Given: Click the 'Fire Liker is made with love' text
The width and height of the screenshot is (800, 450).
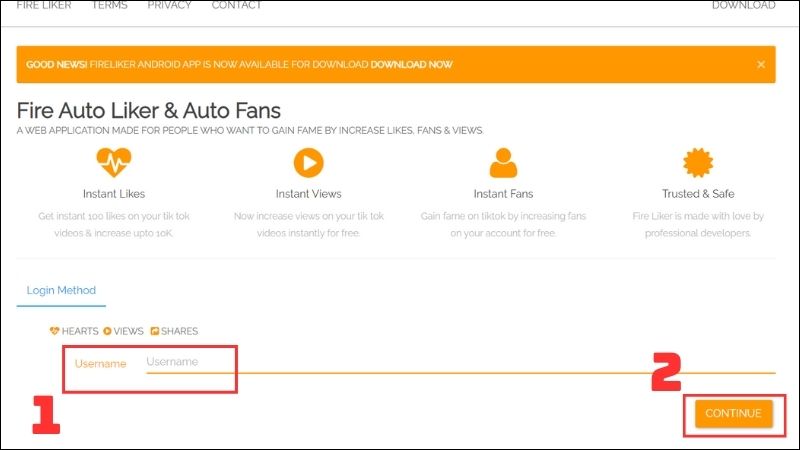Looking at the screenshot, I should pyautogui.click(x=698, y=224).
